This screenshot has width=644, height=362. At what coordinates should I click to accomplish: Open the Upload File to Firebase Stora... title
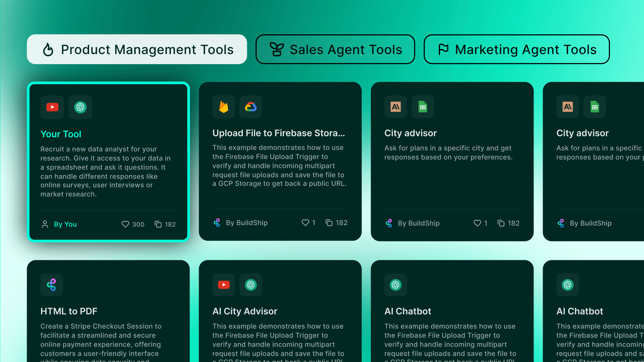(279, 133)
